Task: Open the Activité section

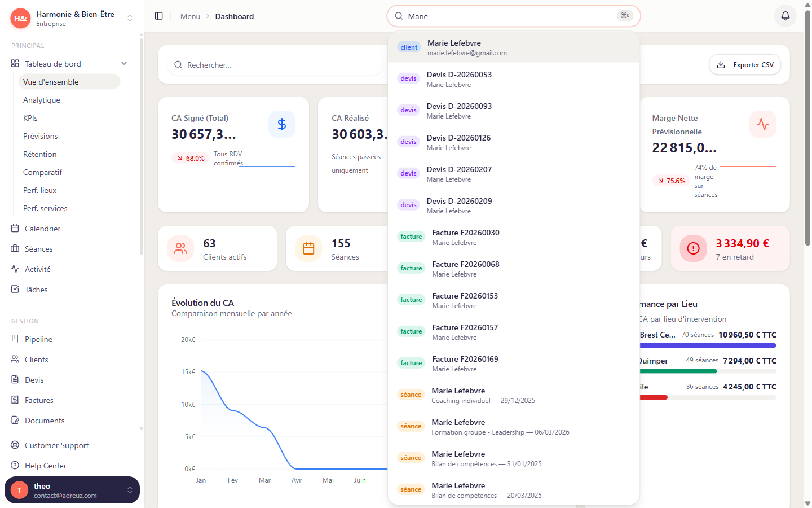Action: (37, 269)
